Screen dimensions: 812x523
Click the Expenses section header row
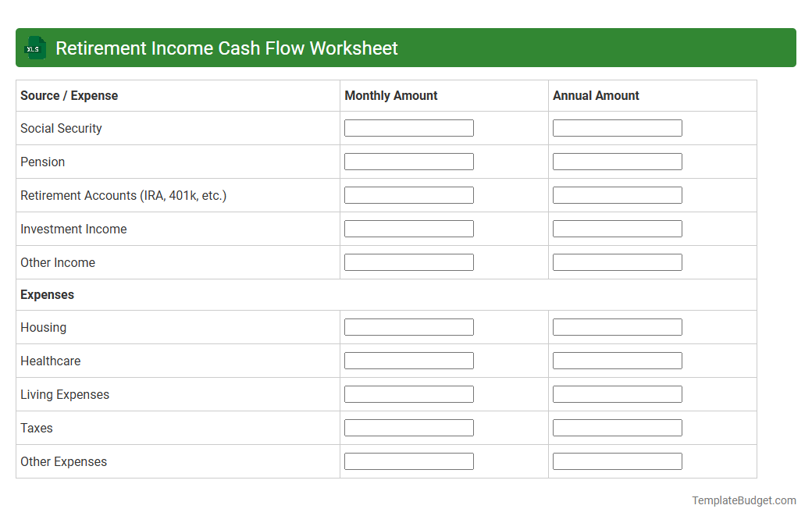[x=47, y=294]
